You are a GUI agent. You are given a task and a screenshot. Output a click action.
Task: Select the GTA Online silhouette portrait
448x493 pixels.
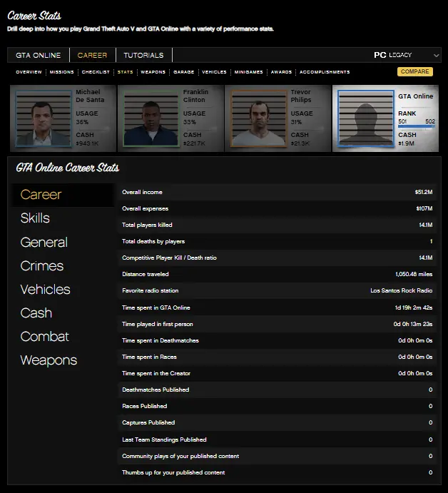click(366, 118)
